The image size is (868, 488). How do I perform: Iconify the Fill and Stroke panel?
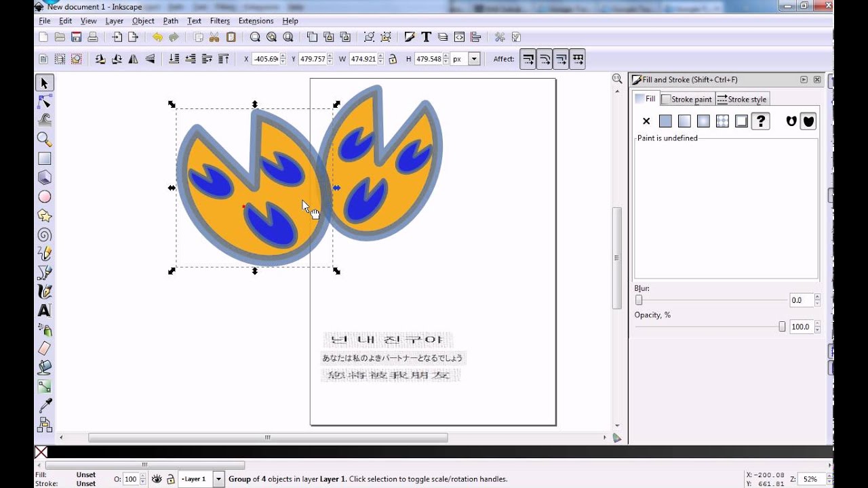(x=804, y=79)
